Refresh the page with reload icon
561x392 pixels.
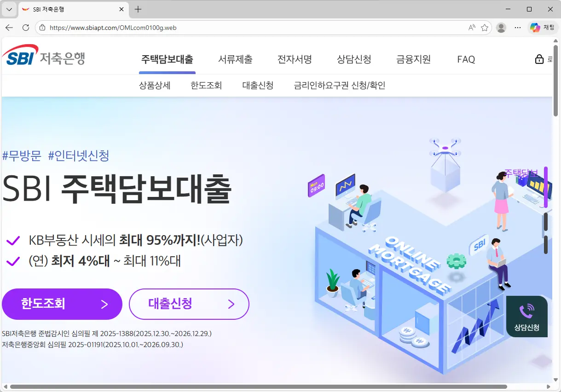pyautogui.click(x=26, y=28)
